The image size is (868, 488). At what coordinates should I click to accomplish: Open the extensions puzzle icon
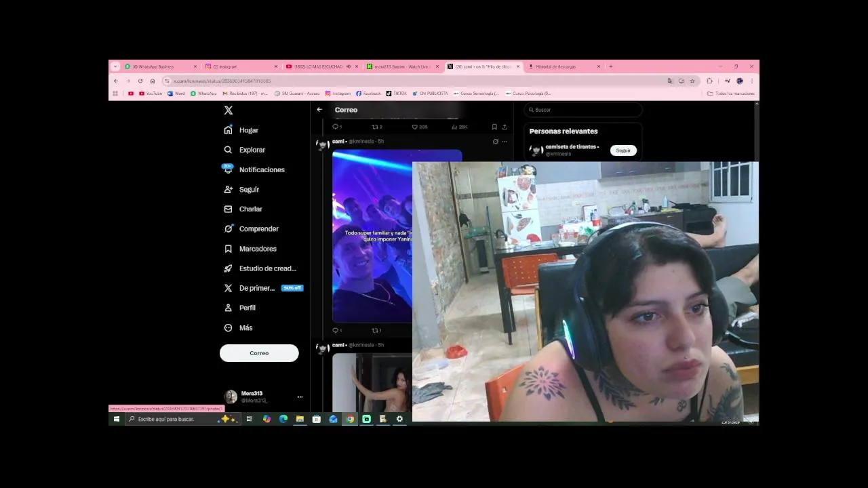pyautogui.click(x=710, y=81)
